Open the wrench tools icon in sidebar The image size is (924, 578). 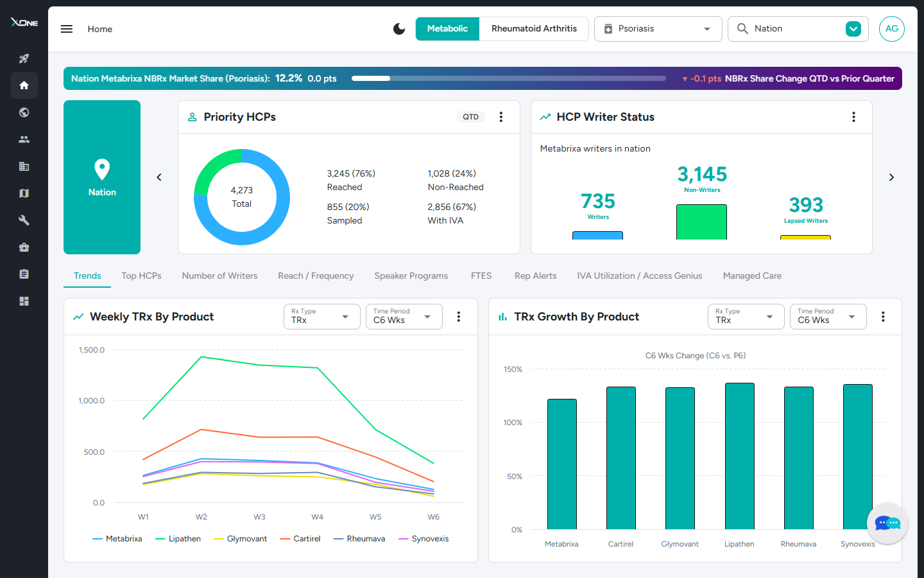(x=24, y=220)
